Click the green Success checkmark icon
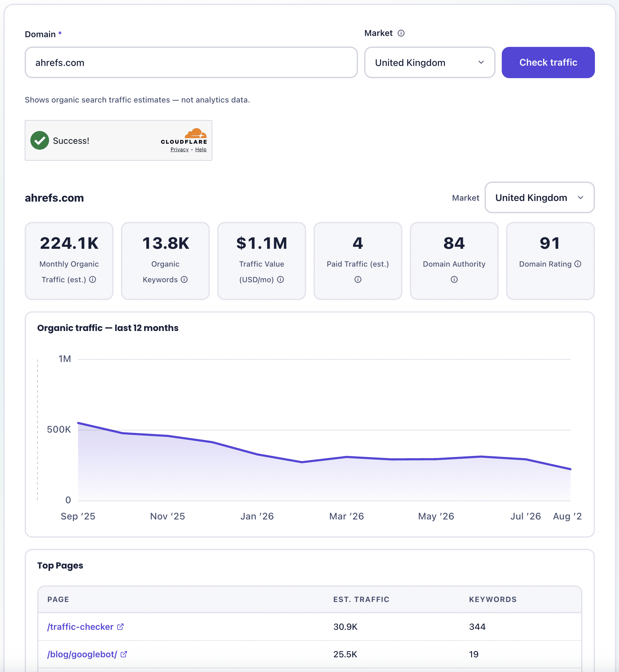Screen dimensions: 619x672 39,140
